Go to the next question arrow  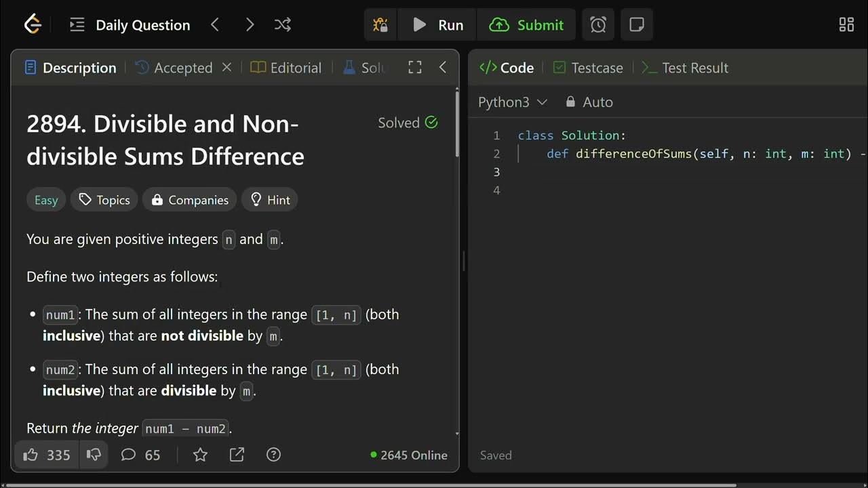pos(250,25)
